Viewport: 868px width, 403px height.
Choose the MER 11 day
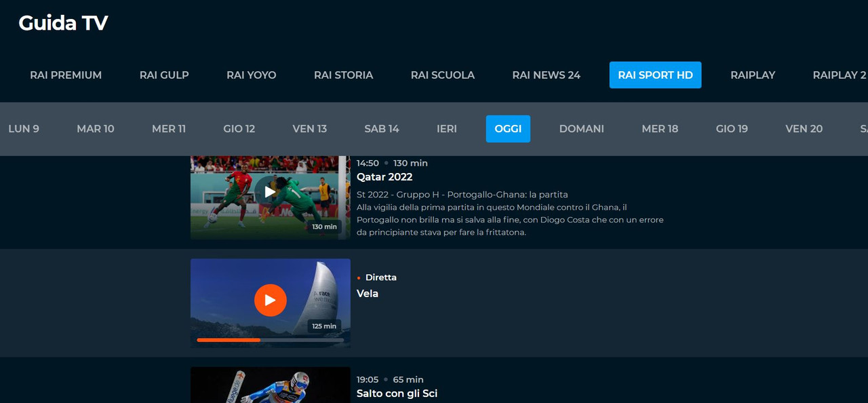pyautogui.click(x=169, y=129)
